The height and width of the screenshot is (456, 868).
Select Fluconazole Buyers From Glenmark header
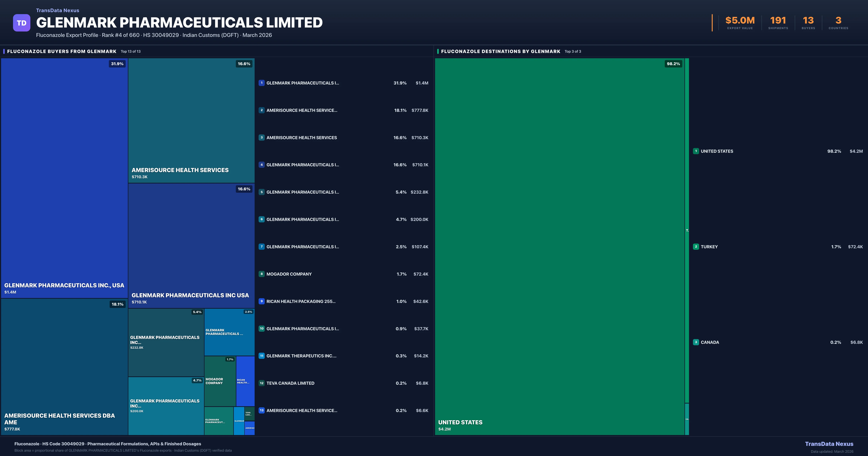click(62, 51)
